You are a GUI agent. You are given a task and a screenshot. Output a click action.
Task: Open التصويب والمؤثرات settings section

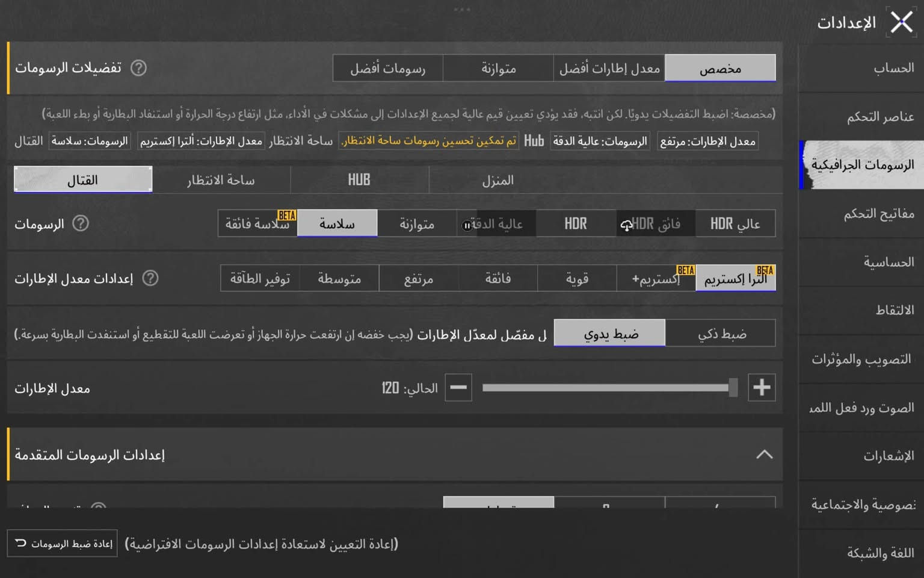861,359
